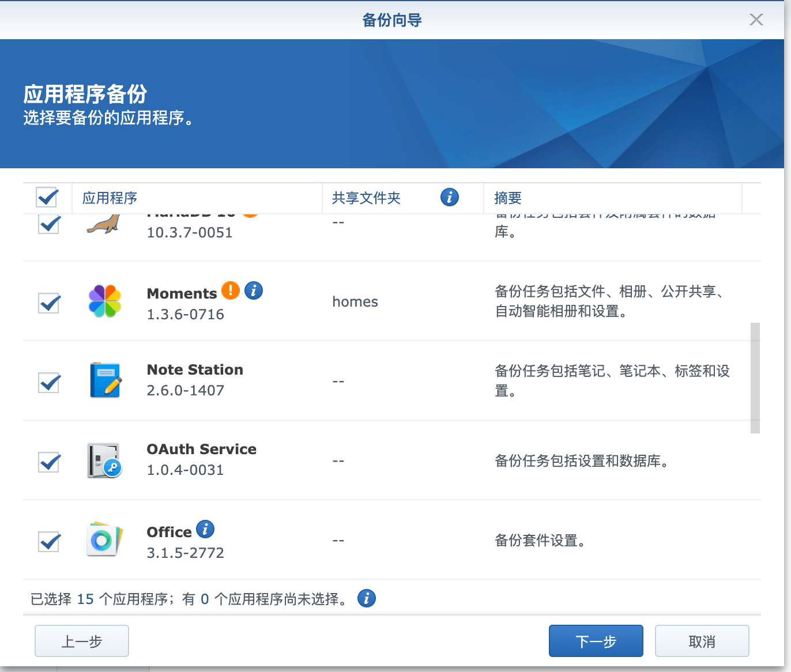Click the Office app icon
The height and width of the screenshot is (672, 791).
pos(104,540)
